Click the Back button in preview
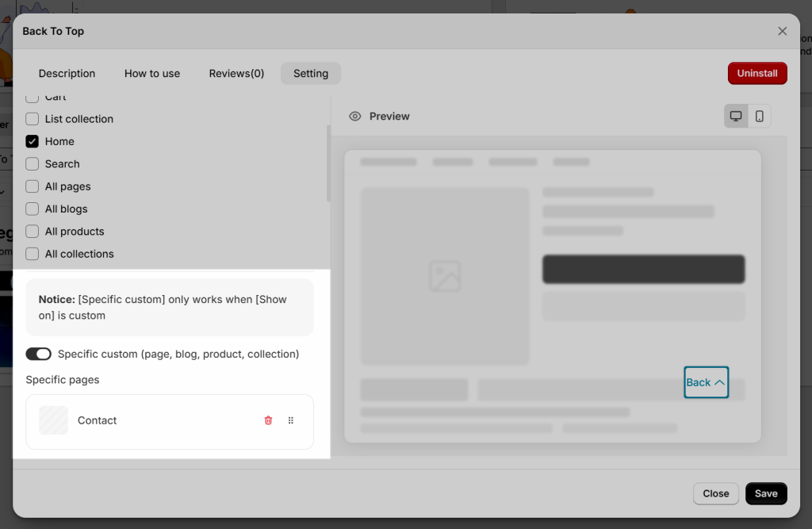 706,382
